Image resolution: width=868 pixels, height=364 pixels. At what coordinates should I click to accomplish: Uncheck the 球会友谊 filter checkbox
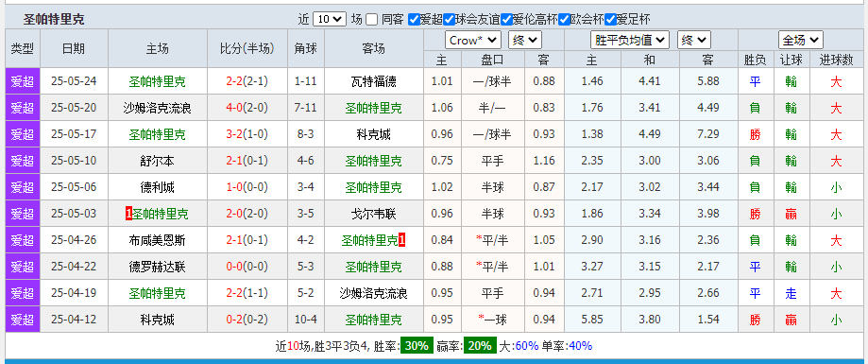[x=449, y=20]
